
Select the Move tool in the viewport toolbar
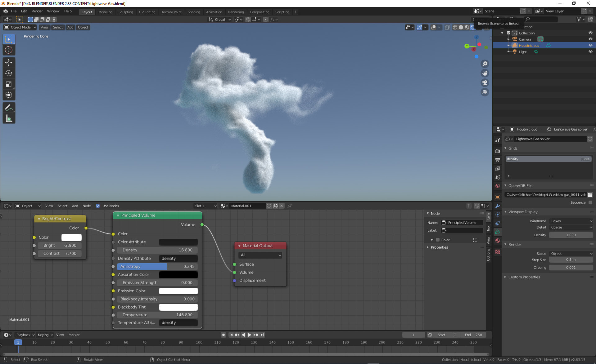(9, 63)
